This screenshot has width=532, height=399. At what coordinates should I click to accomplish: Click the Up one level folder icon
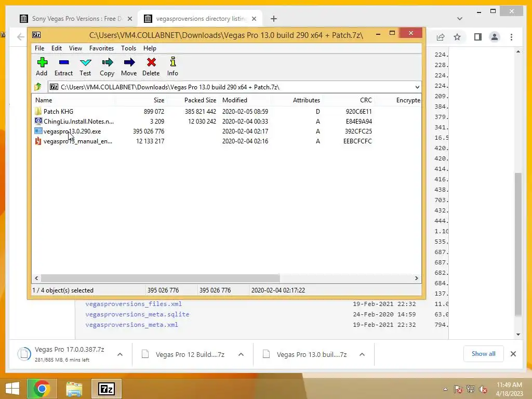tap(37, 87)
